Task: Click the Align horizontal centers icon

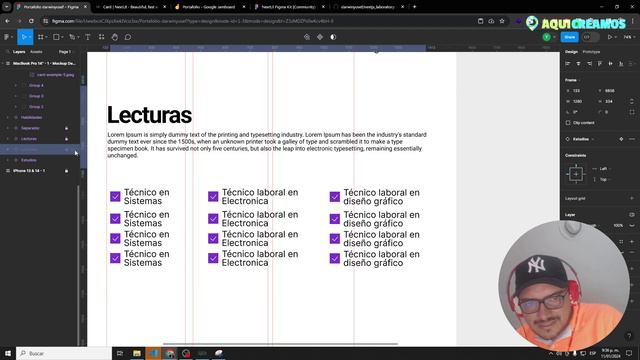Action: (578, 64)
